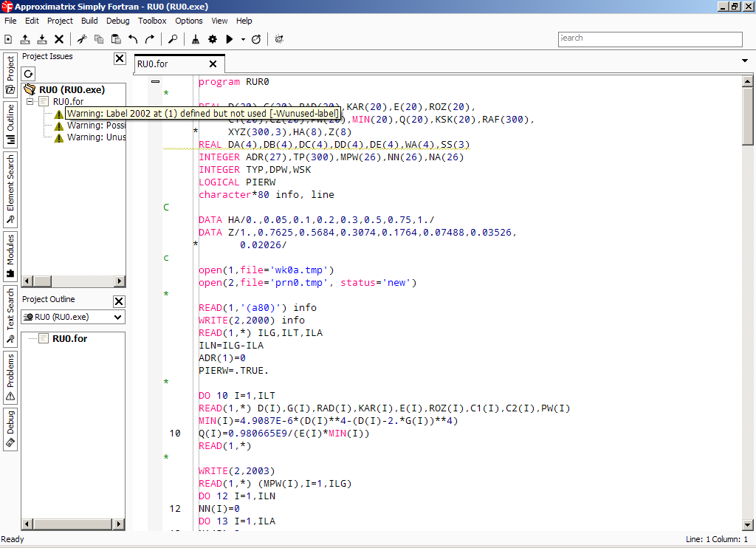Open the dropdown arrow beside the Run button
756x548 pixels.
243,39
